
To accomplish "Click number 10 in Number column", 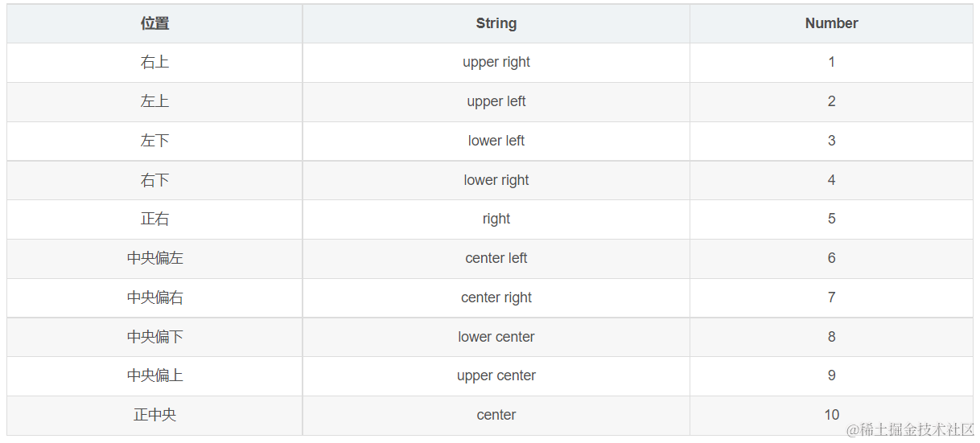I will (x=831, y=415).
